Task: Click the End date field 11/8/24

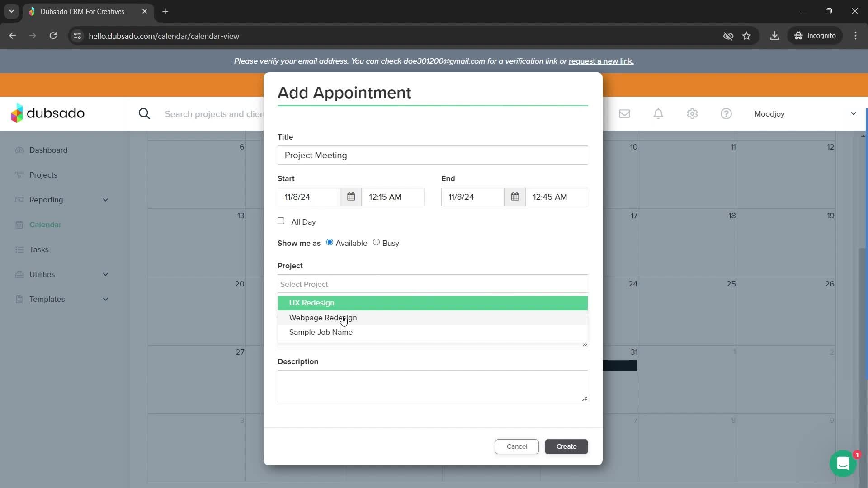Action: (x=472, y=197)
